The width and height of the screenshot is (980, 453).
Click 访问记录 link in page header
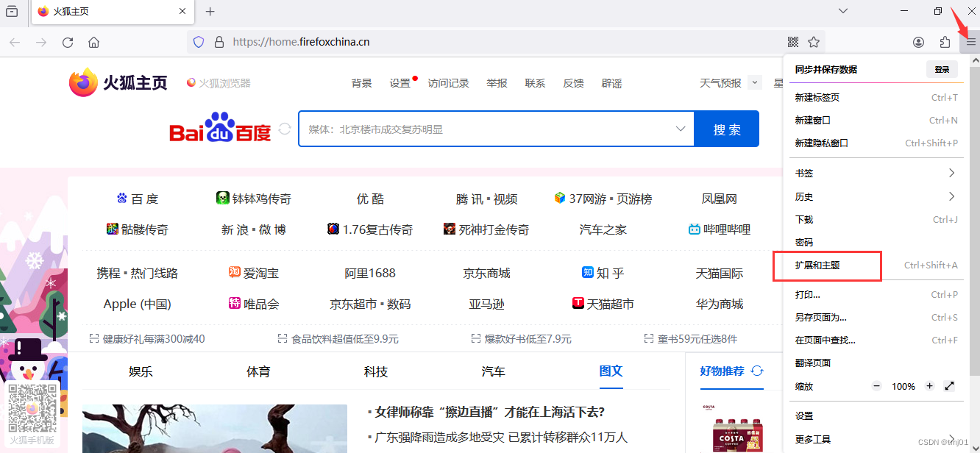(449, 83)
